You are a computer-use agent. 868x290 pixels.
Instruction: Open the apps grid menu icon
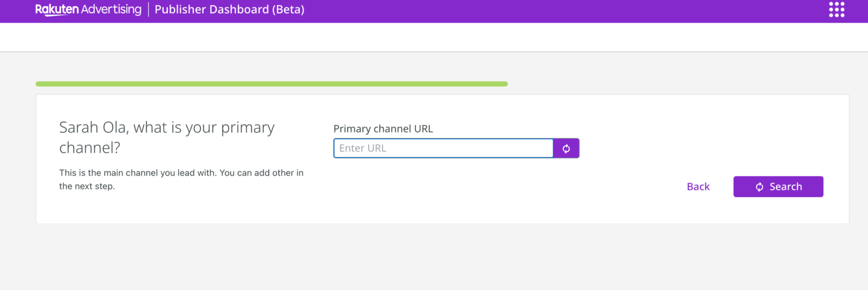[836, 10]
